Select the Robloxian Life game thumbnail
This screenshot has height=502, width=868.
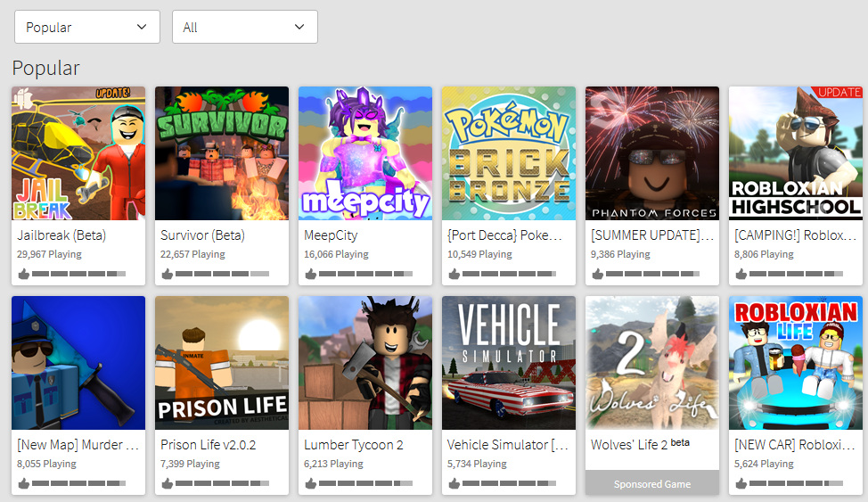(796, 363)
